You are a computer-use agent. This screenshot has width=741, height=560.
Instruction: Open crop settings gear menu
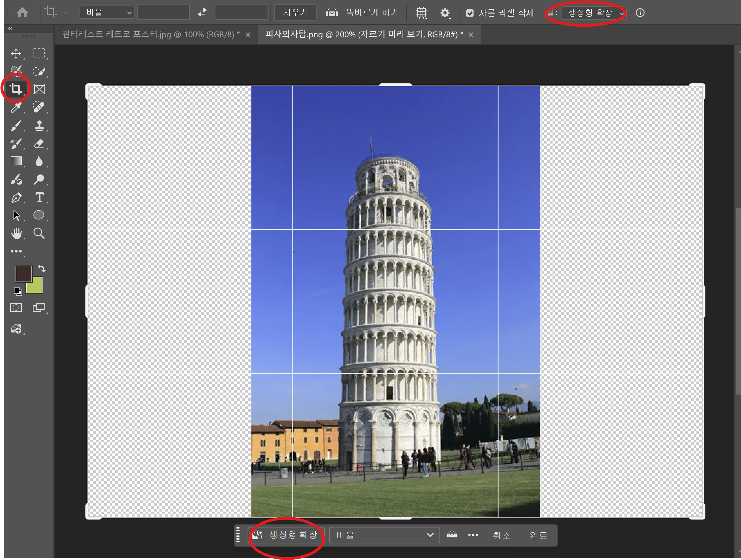[x=445, y=13]
